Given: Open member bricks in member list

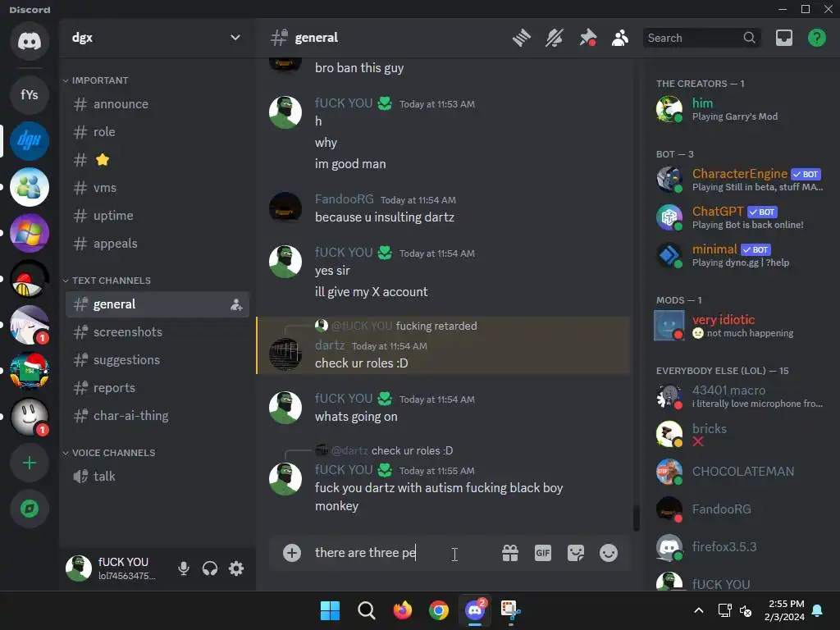Looking at the screenshot, I should click(742, 434).
